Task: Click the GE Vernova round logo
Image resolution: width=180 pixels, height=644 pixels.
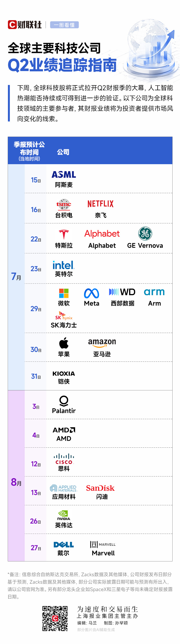Action: tap(145, 234)
